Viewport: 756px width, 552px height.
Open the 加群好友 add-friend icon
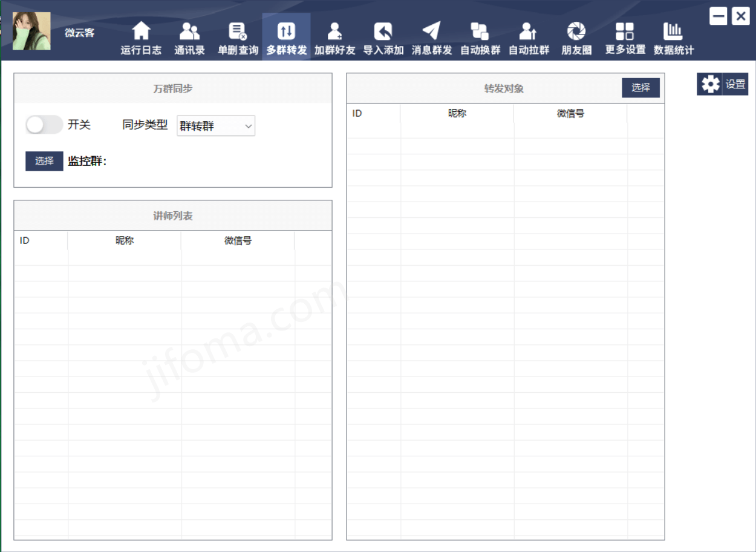click(334, 31)
